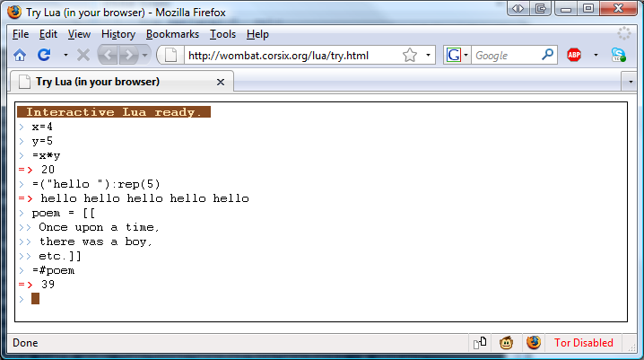Close the Firefox window
The width and height of the screenshot is (644, 360).
pos(619,9)
